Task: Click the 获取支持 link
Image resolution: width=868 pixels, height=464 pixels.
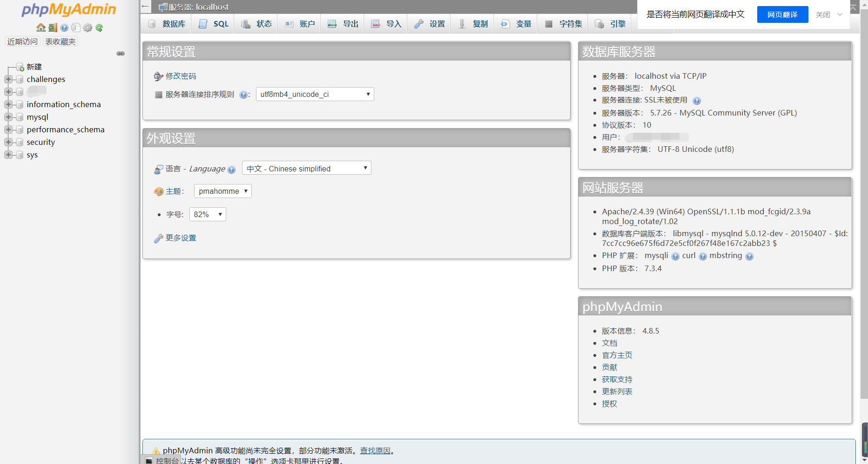Action: 617,379
